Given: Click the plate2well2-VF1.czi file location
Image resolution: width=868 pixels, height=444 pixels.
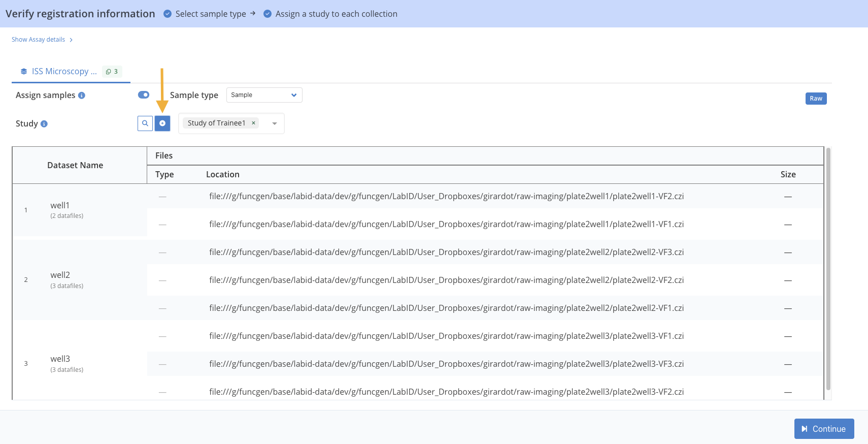Looking at the screenshot, I should click(446, 308).
